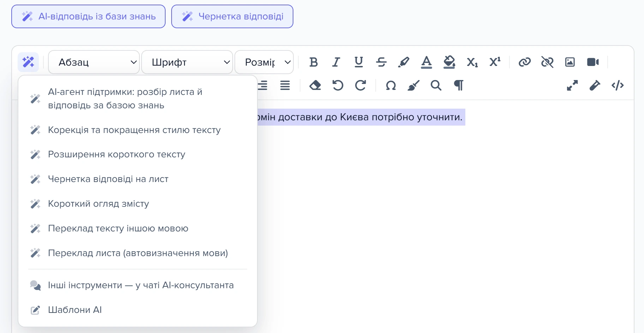Toggle underline formatting
Image resolution: width=644 pixels, height=333 pixels.
coord(359,62)
